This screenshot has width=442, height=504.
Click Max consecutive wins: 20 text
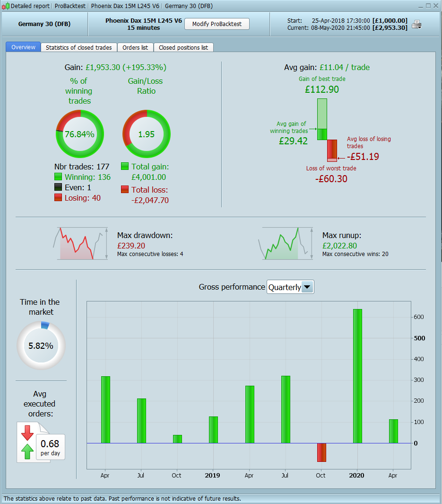click(x=355, y=254)
